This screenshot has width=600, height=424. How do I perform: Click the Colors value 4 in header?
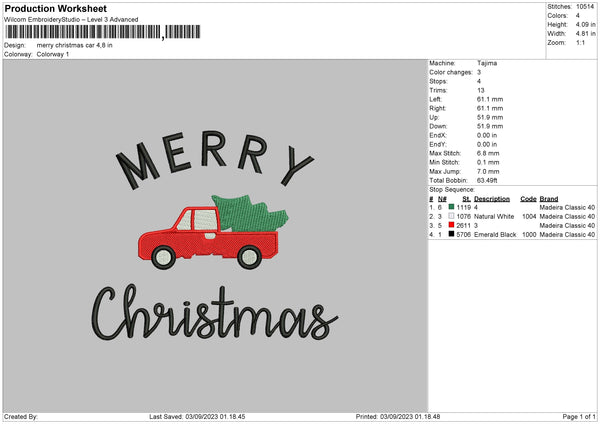tap(577, 16)
